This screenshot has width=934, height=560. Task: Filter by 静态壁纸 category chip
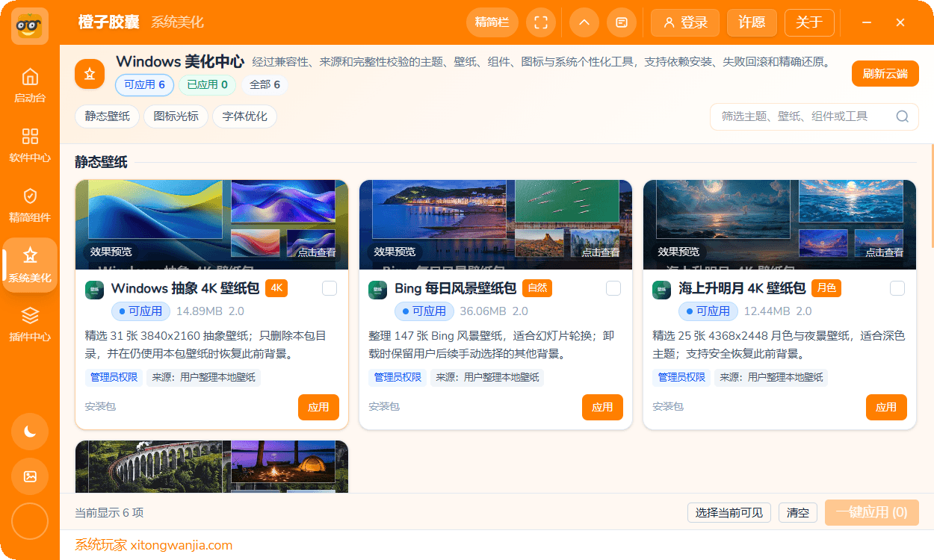point(107,116)
